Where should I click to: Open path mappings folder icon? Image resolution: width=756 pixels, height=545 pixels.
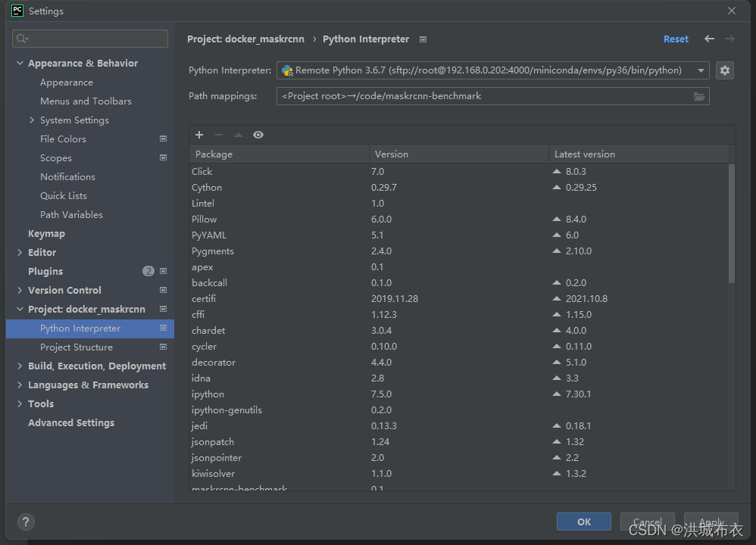[698, 96]
